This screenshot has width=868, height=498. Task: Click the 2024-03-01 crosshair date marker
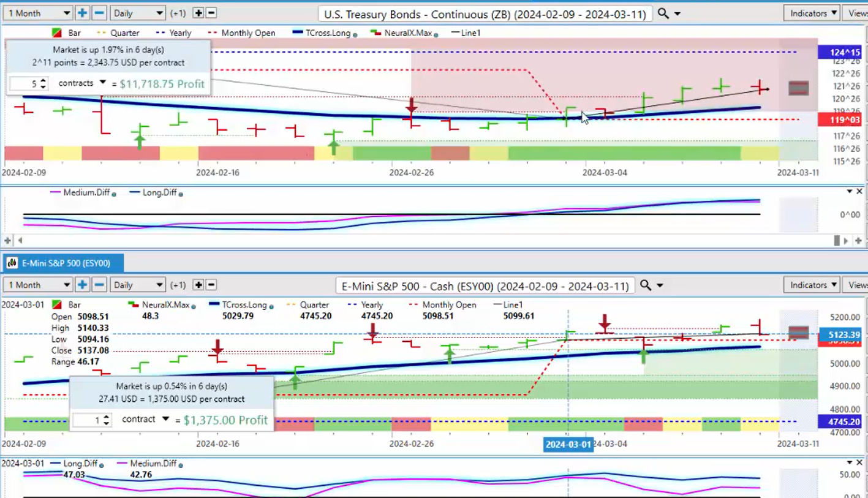(568, 444)
